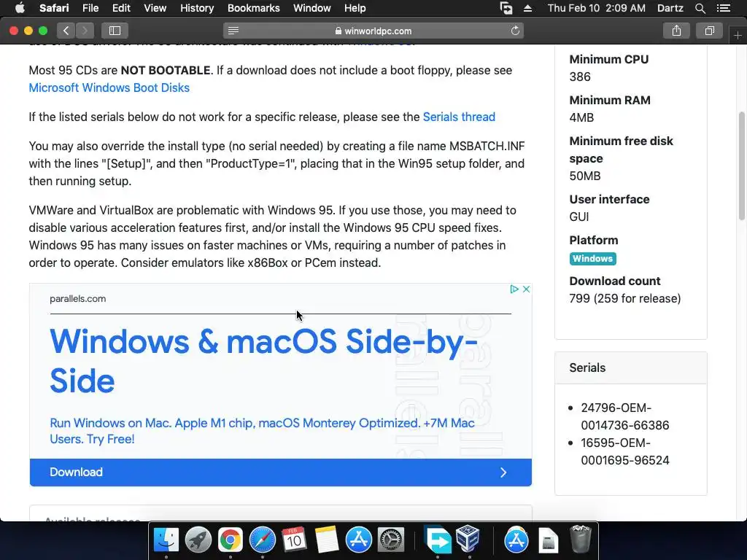The width and height of the screenshot is (747, 560).
Task: Click the Dartz user name menu
Action: (x=670, y=8)
